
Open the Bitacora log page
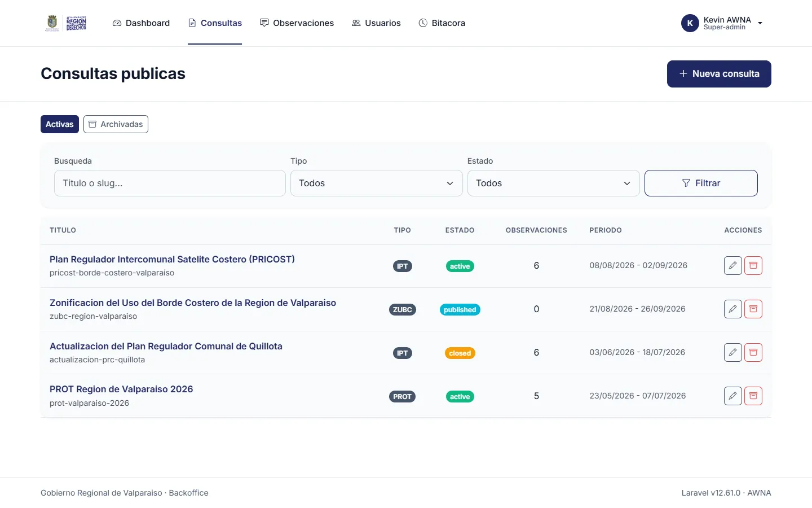pos(442,23)
